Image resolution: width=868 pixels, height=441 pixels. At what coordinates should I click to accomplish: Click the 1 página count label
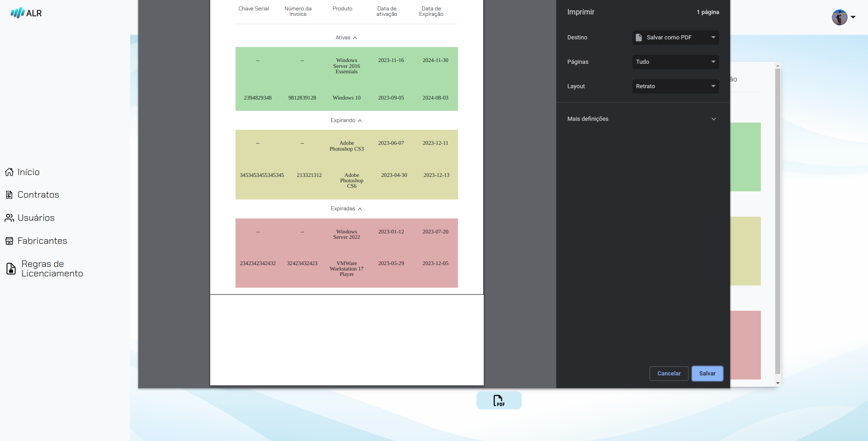(x=708, y=12)
